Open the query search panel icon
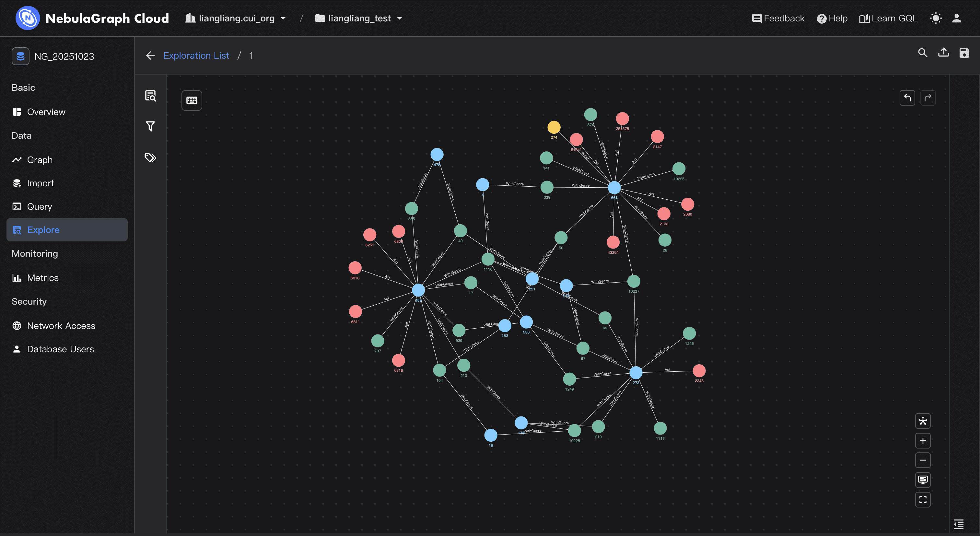Viewport: 980px width, 536px height. [150, 96]
